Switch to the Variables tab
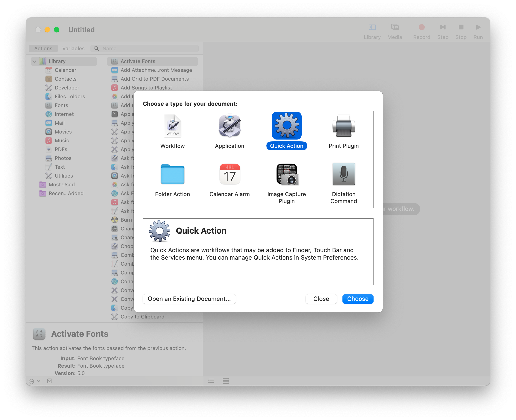 (x=73, y=49)
